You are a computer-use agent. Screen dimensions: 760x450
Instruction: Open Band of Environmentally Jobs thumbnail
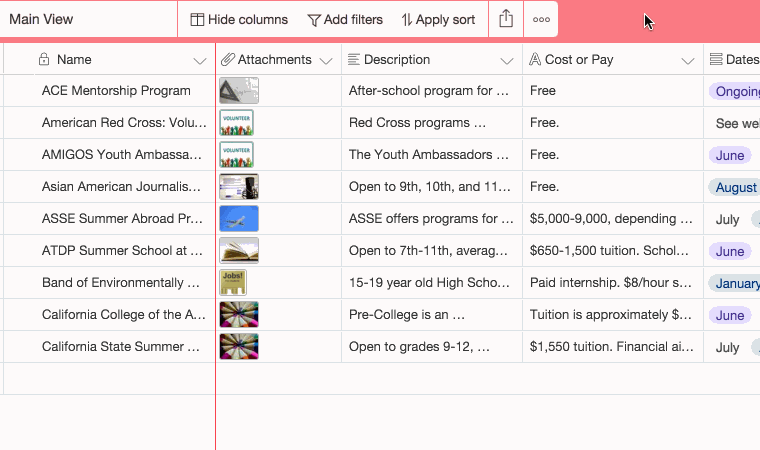click(233, 283)
